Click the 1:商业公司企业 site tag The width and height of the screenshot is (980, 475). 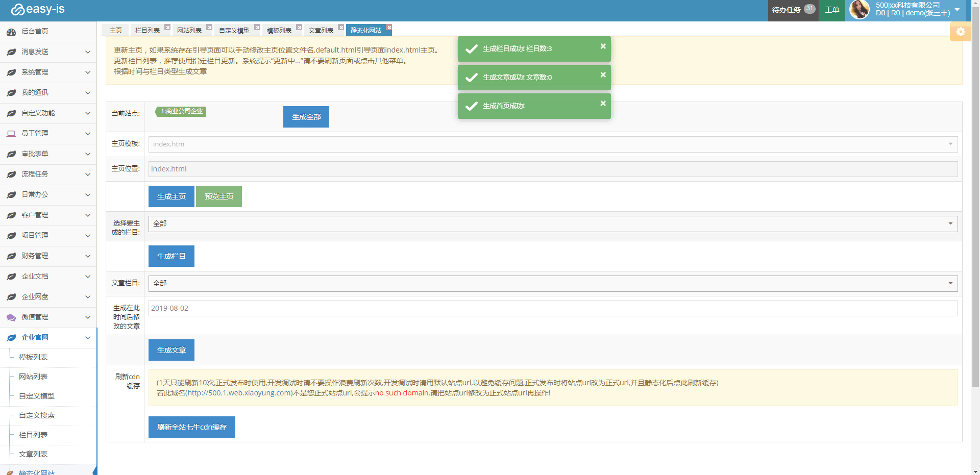click(x=181, y=111)
